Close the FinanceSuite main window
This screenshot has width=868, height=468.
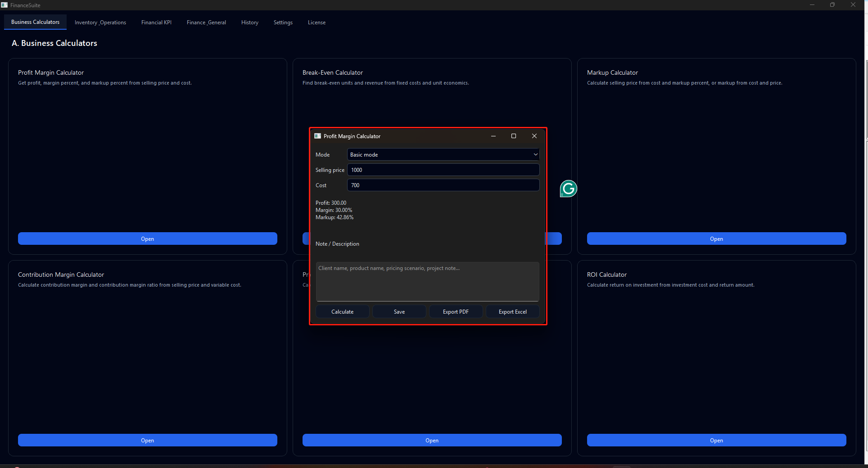point(853,5)
